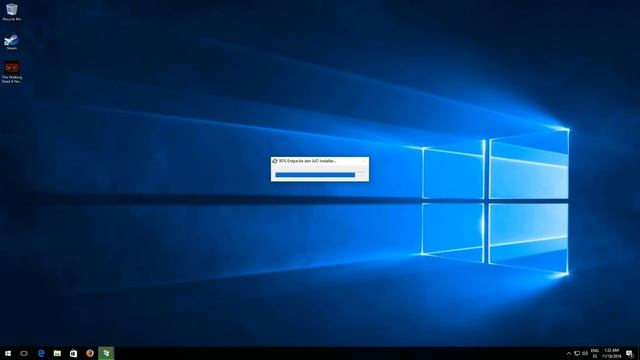Click the 'Entpacke den AiO Installer' title text

[311, 161]
